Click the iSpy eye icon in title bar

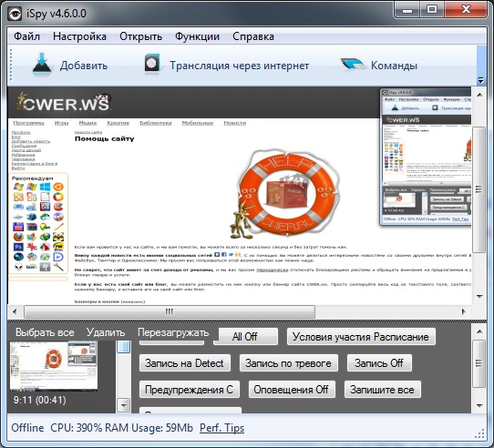pyautogui.click(x=15, y=14)
